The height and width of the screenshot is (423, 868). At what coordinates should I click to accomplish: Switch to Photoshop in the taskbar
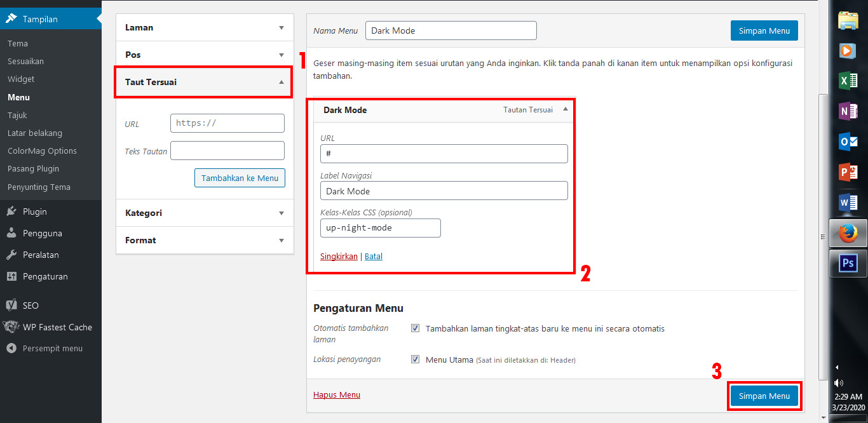pos(848,263)
